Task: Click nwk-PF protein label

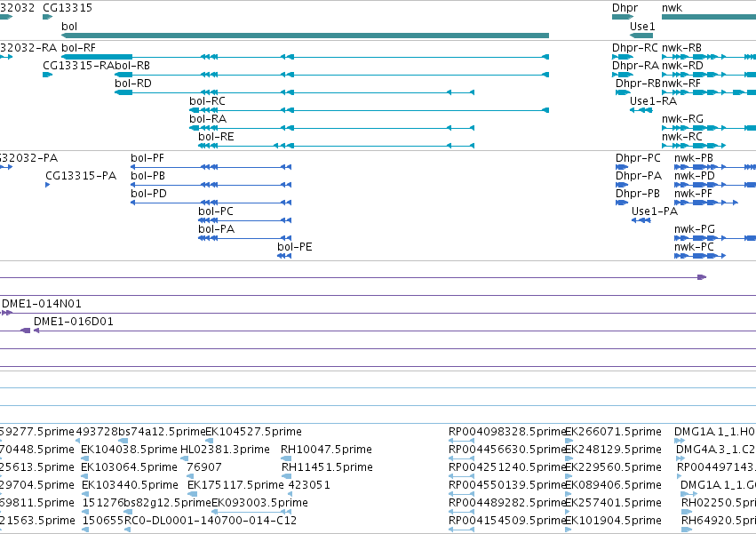Action: pos(693,194)
